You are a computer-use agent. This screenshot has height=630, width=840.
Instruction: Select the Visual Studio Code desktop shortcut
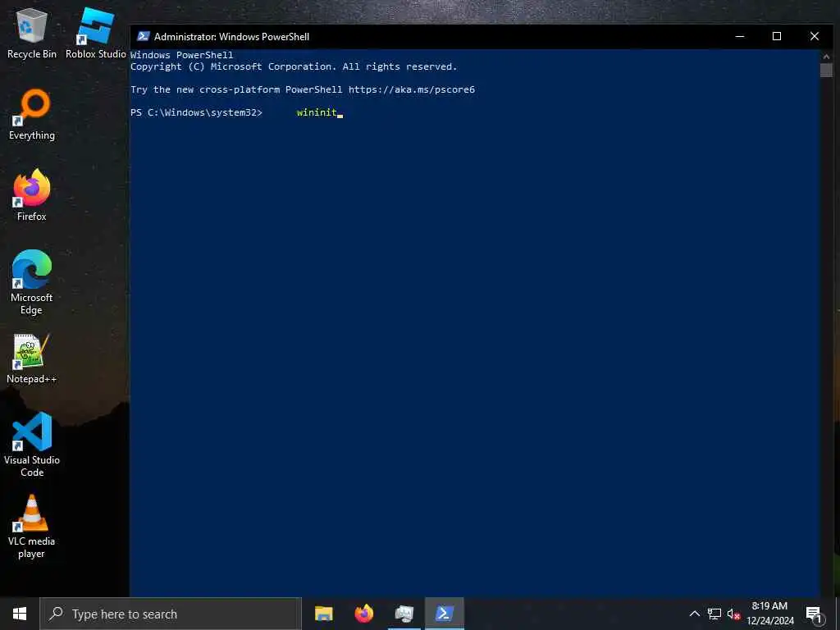(32, 445)
